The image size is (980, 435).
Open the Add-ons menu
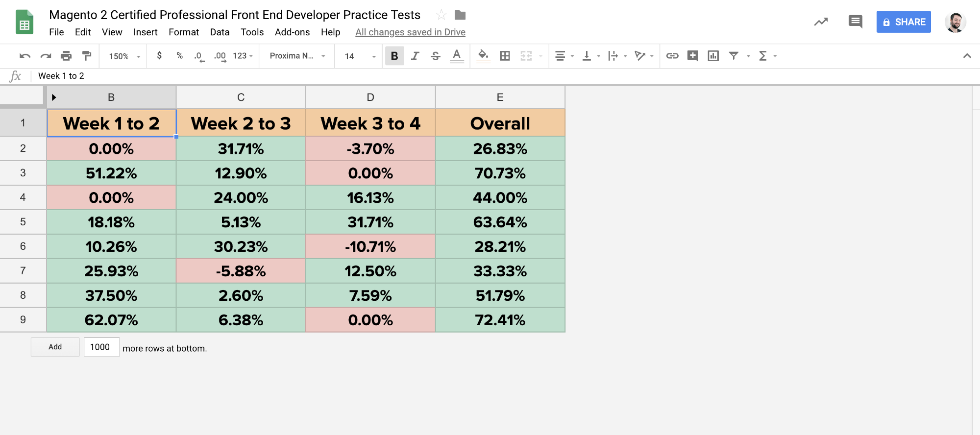[292, 32]
